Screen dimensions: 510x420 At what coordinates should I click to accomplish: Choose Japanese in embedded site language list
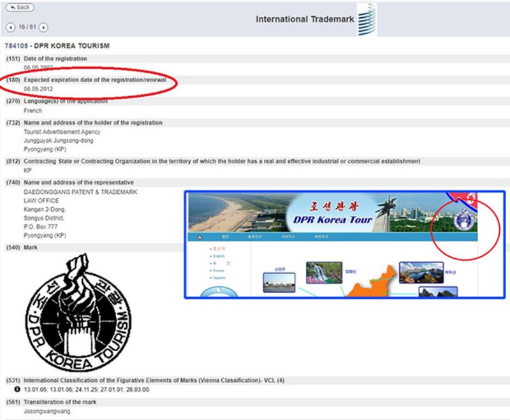coord(219,278)
